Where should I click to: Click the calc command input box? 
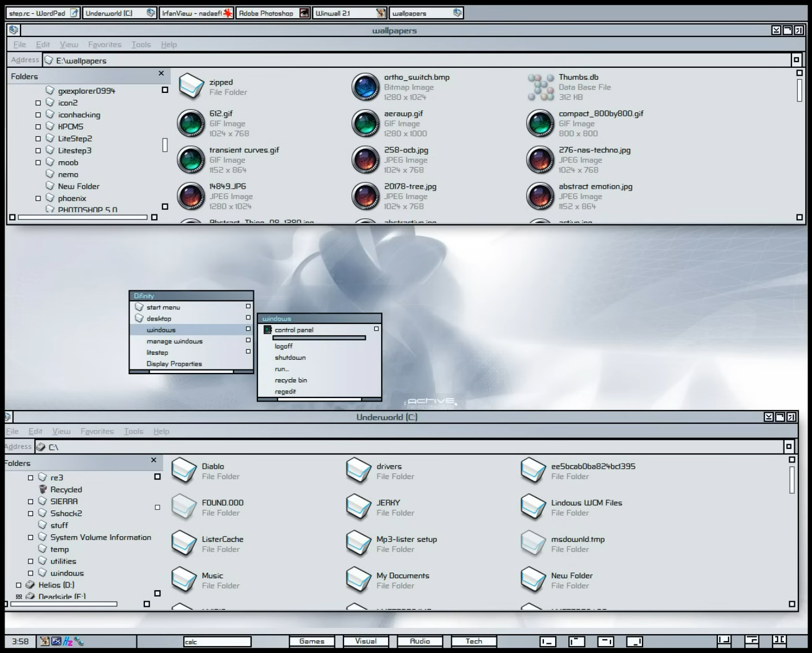click(217, 642)
